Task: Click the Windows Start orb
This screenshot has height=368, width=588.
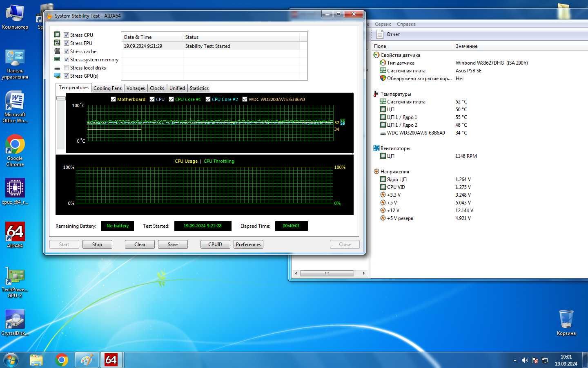Action: pyautogui.click(x=11, y=360)
